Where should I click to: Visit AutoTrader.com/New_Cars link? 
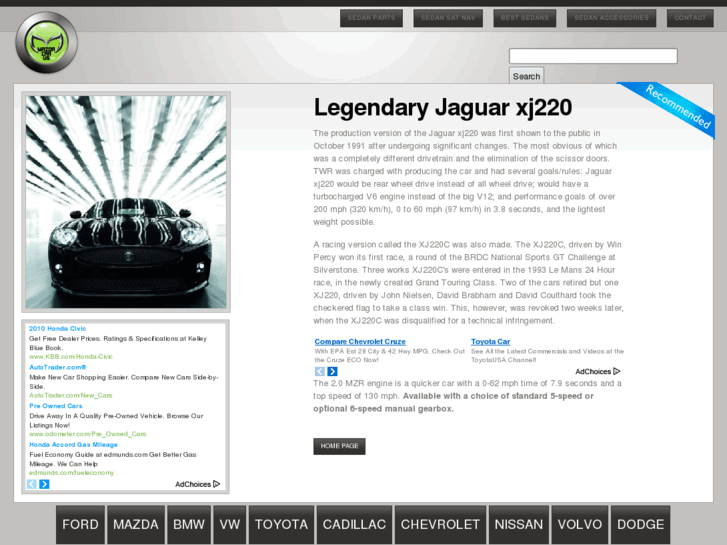(70, 395)
